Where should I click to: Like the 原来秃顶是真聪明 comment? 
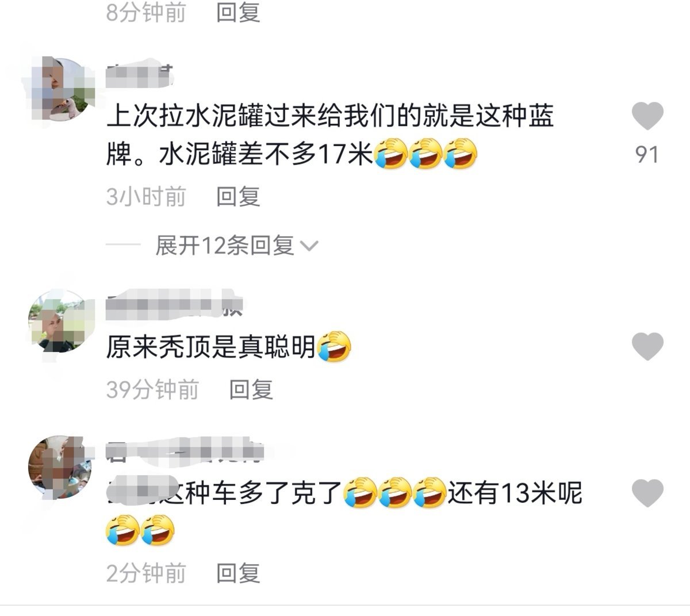pyautogui.click(x=647, y=346)
